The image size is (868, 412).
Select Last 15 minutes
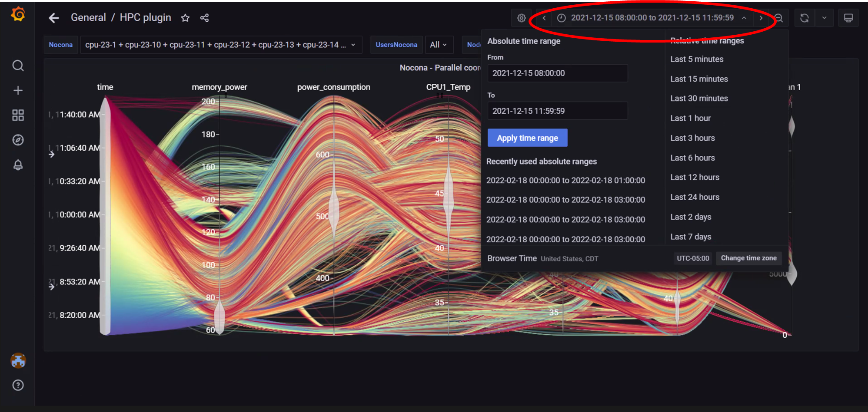tap(698, 79)
